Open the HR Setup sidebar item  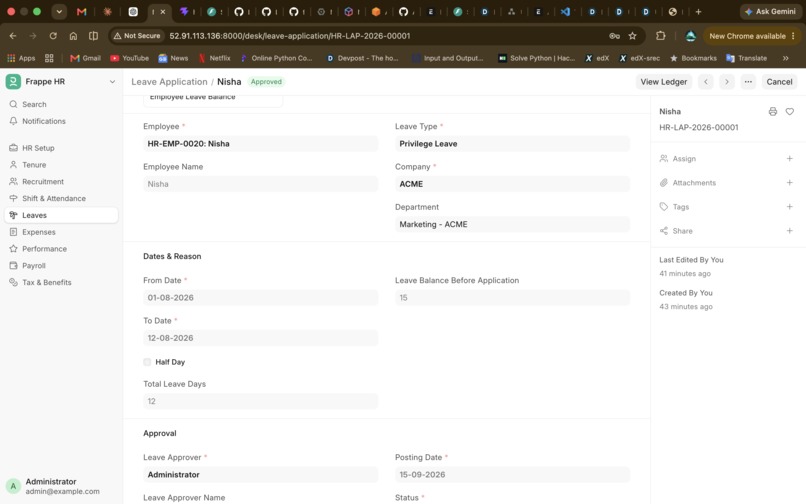point(38,148)
